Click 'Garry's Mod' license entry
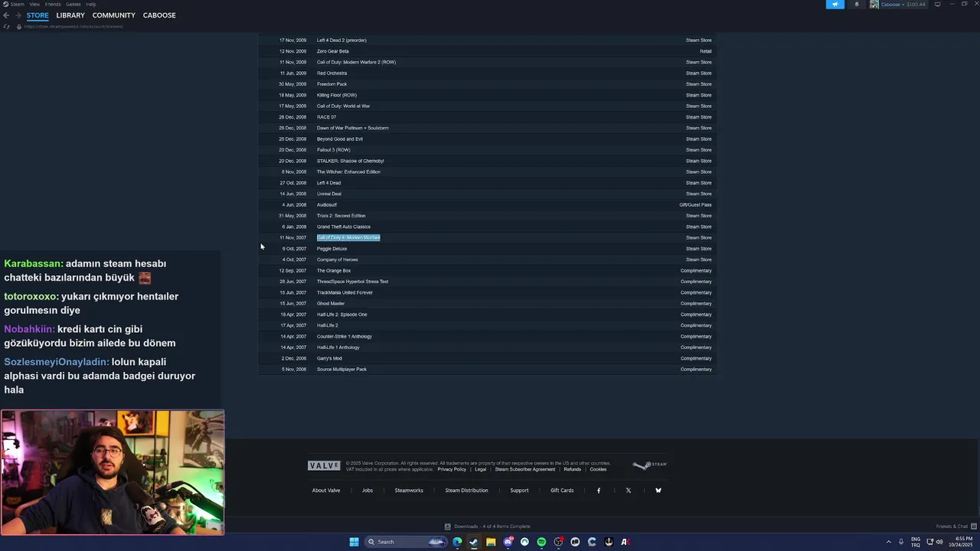 pyautogui.click(x=329, y=359)
